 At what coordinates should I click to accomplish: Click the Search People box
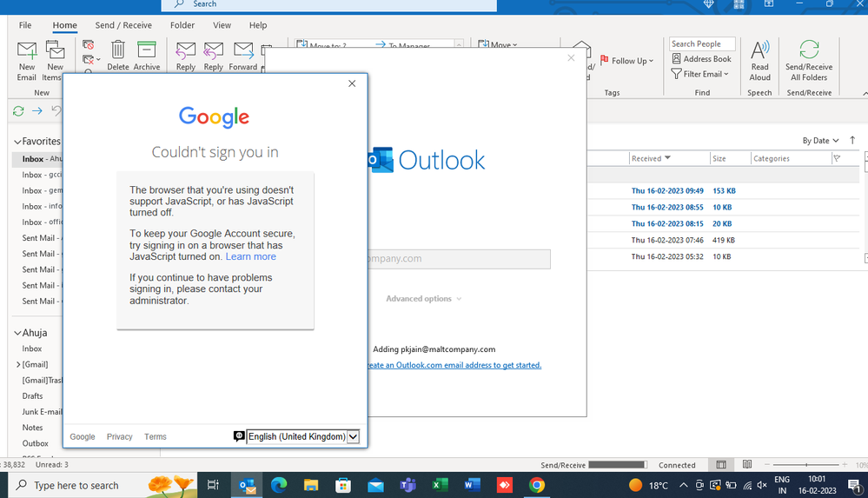(x=702, y=43)
